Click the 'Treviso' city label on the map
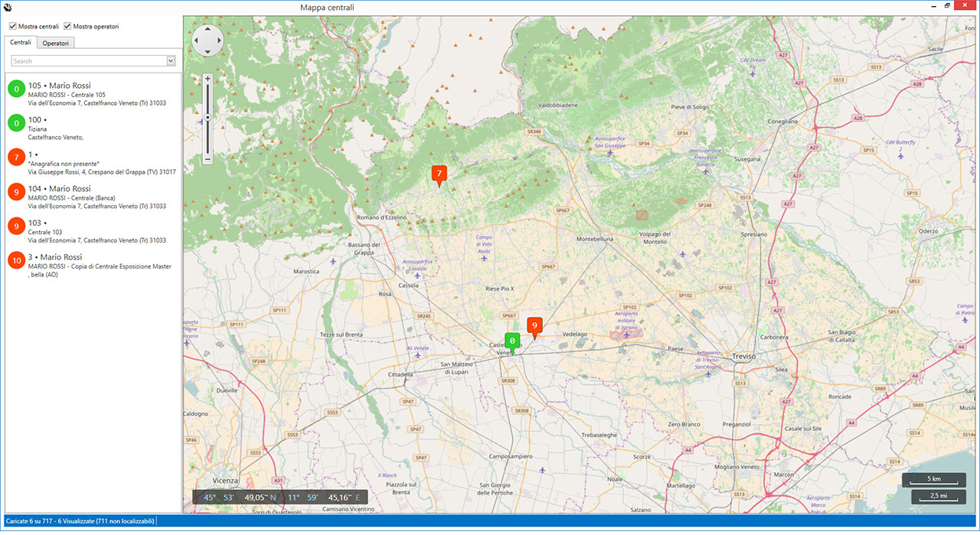The width and height of the screenshot is (980, 535). tap(743, 357)
